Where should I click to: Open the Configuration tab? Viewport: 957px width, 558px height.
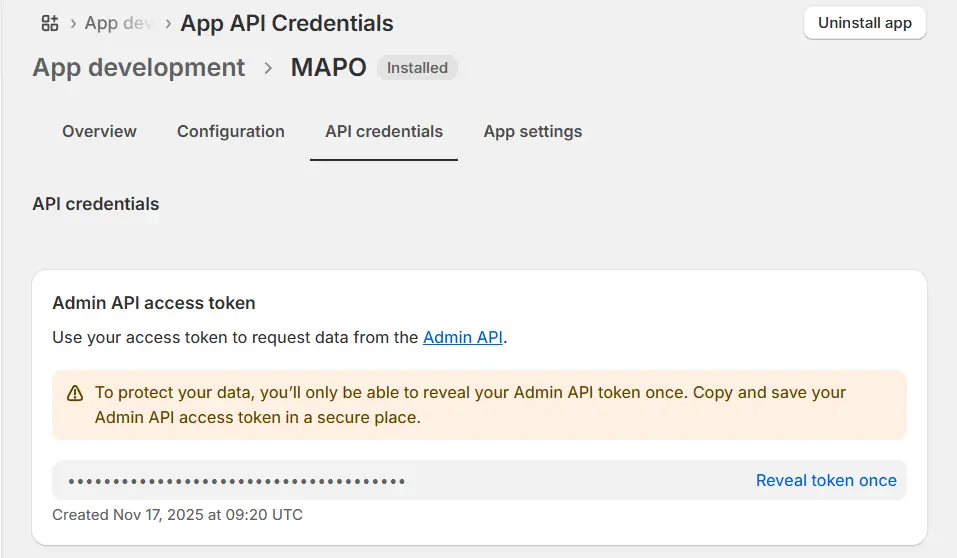point(231,131)
